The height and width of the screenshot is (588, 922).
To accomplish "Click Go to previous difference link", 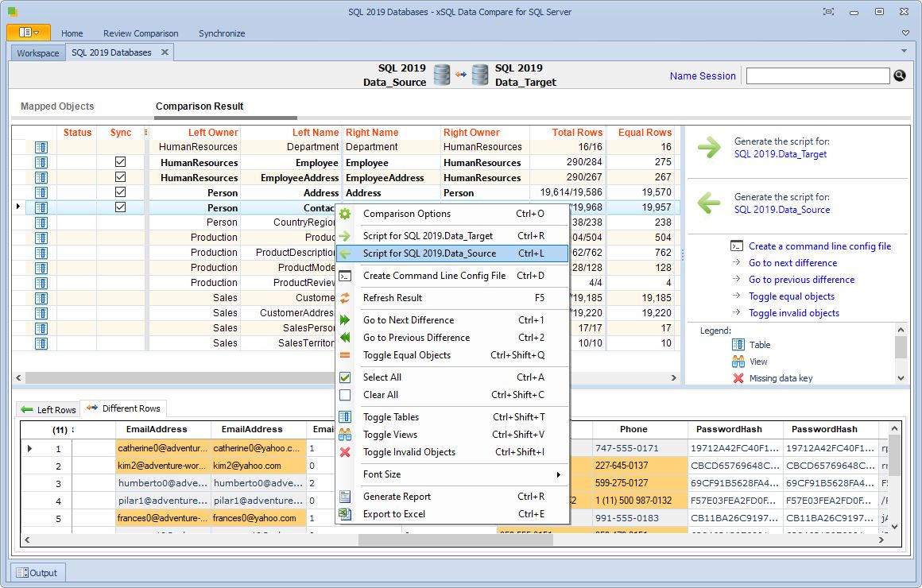I will pyautogui.click(x=801, y=280).
